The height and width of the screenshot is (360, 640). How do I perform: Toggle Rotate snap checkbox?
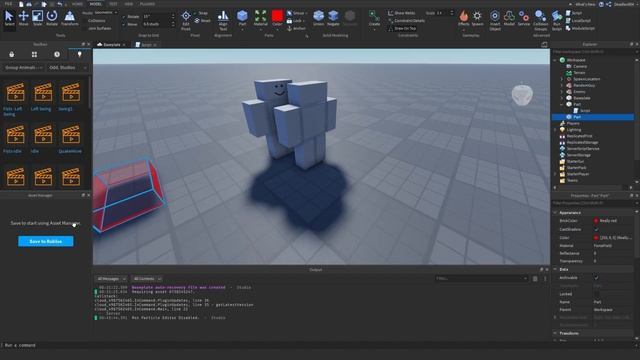[124, 17]
